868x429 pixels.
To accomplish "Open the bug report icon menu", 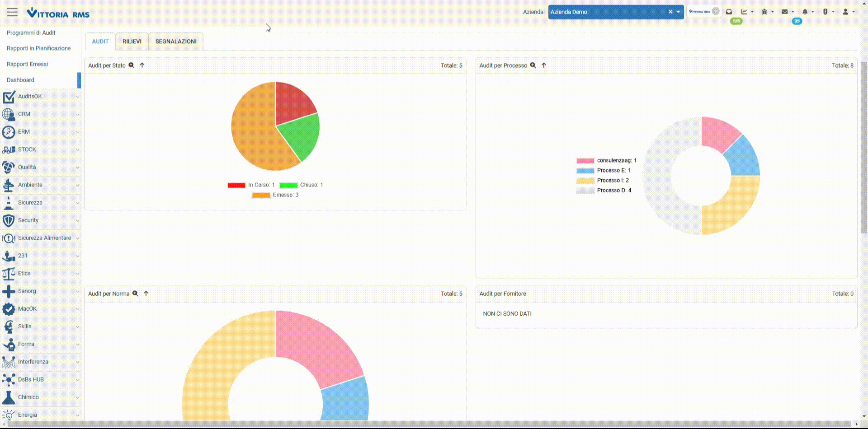I will (764, 12).
